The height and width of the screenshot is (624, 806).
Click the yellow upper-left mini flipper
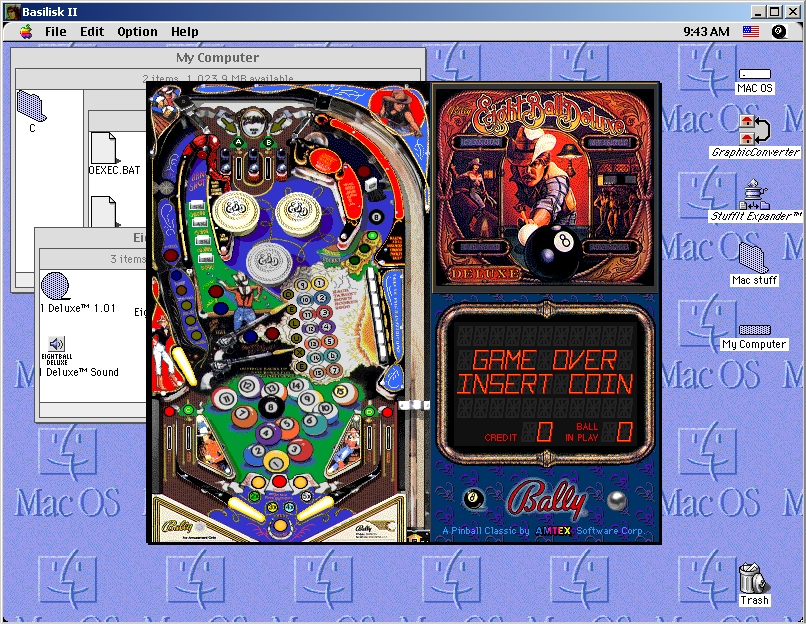point(184,365)
